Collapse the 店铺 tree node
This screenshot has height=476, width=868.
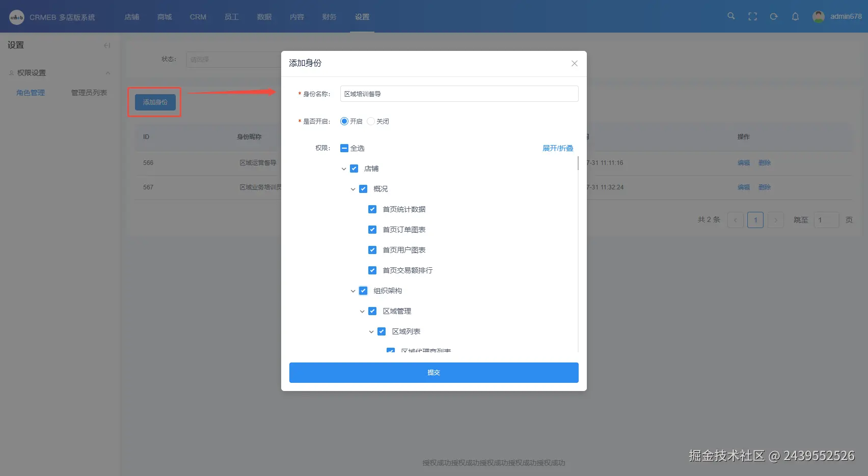click(344, 169)
